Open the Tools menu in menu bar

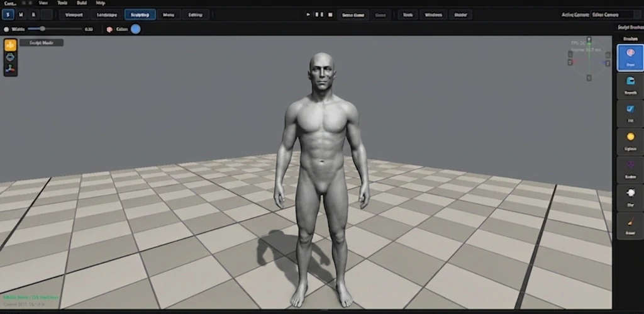coord(62,3)
